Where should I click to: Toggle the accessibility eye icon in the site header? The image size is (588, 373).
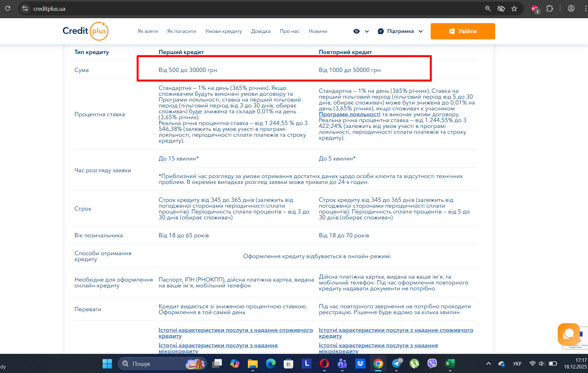pos(357,31)
